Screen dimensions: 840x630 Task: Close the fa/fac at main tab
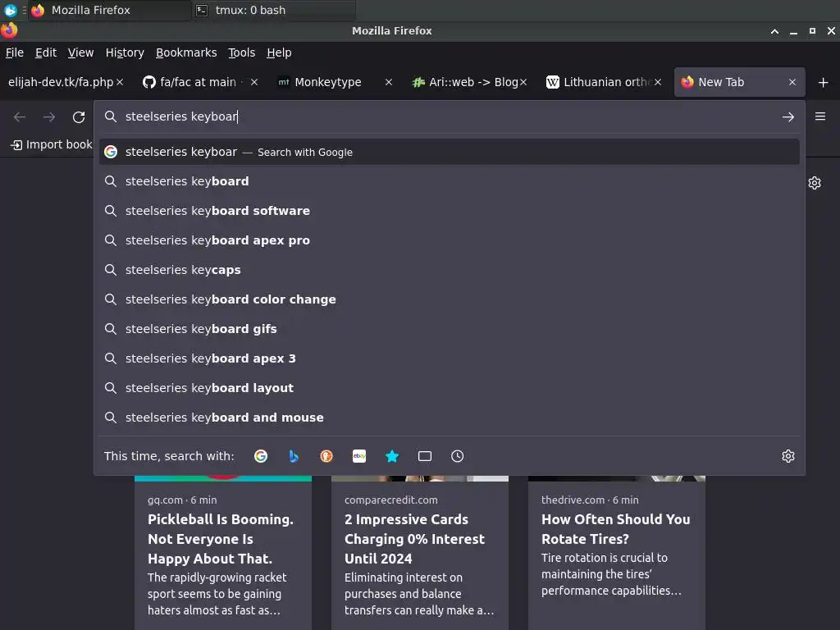(x=254, y=82)
